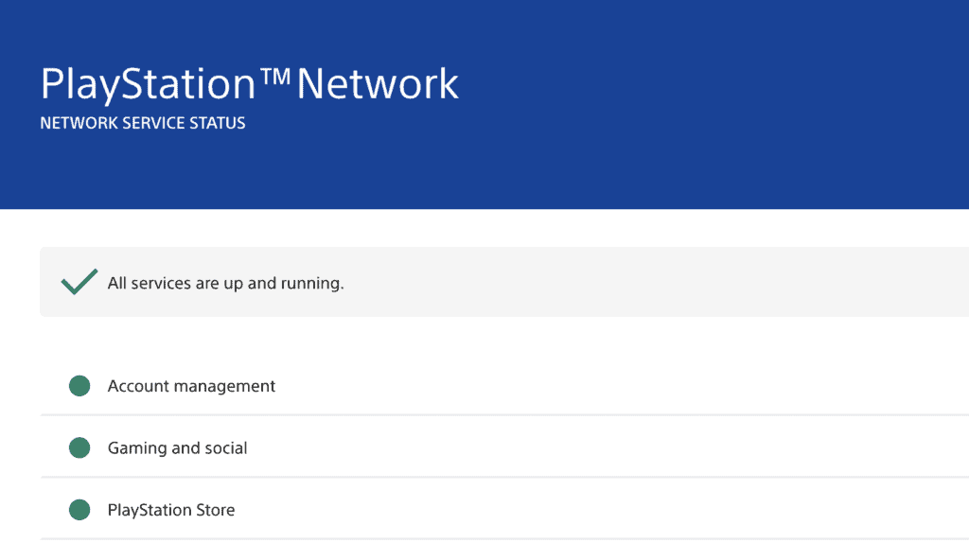This screenshot has height=560, width=969.
Task: Click the Account management green status dot
Action: tap(79, 386)
